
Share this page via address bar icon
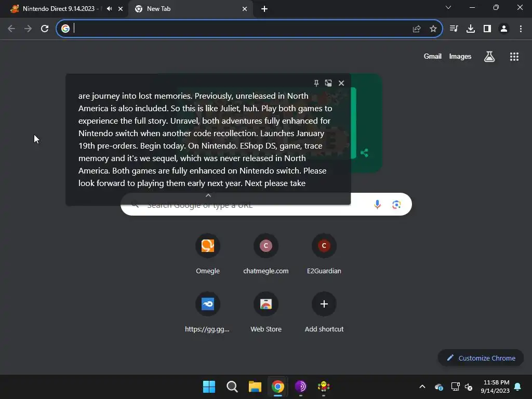tap(417, 29)
